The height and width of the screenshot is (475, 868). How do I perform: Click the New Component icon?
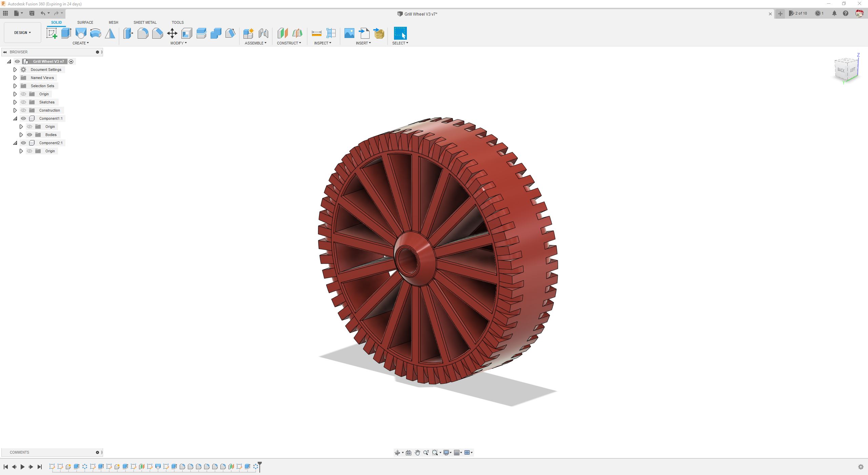coord(249,33)
